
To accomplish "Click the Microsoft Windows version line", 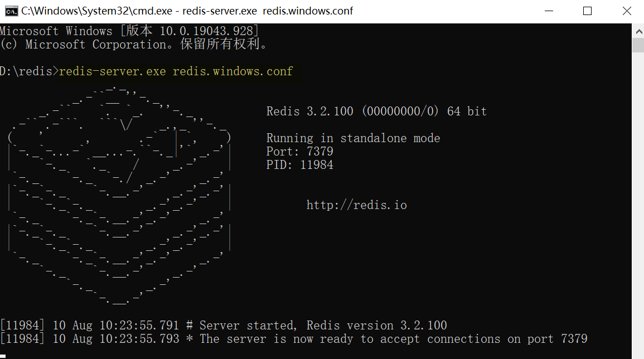I will [x=129, y=31].
